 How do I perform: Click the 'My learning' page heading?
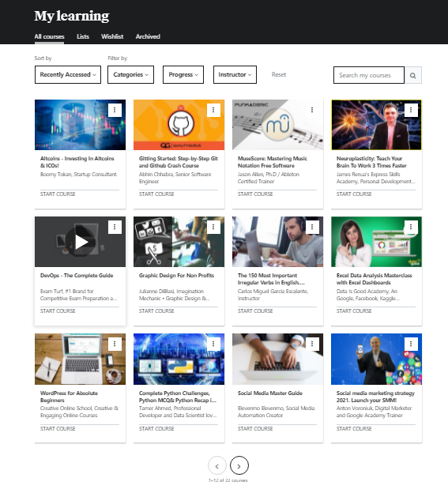72,16
